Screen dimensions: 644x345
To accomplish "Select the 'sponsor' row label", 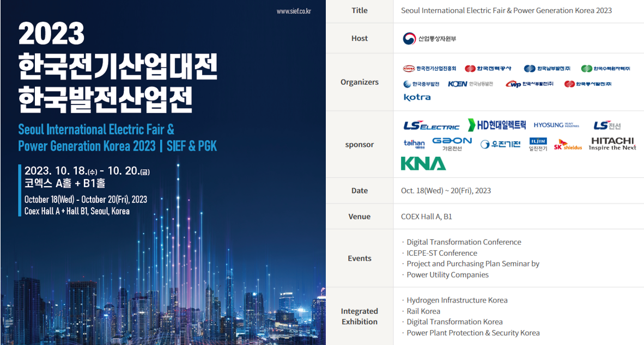I will [360, 144].
